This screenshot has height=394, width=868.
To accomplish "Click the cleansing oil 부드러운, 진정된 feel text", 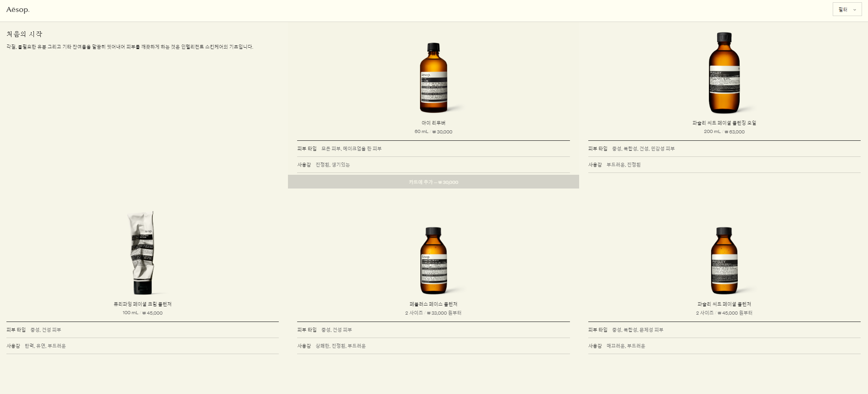I will 624,165.
